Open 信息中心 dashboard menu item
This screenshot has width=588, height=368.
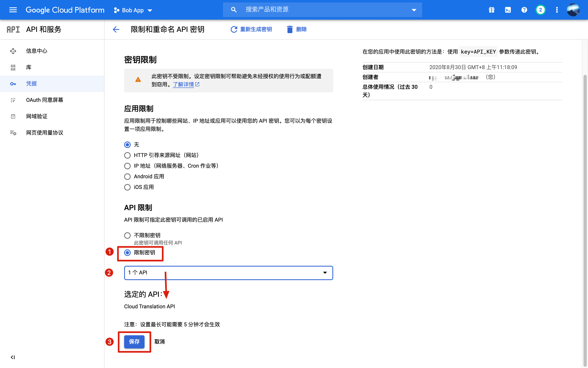pyautogui.click(x=52, y=51)
